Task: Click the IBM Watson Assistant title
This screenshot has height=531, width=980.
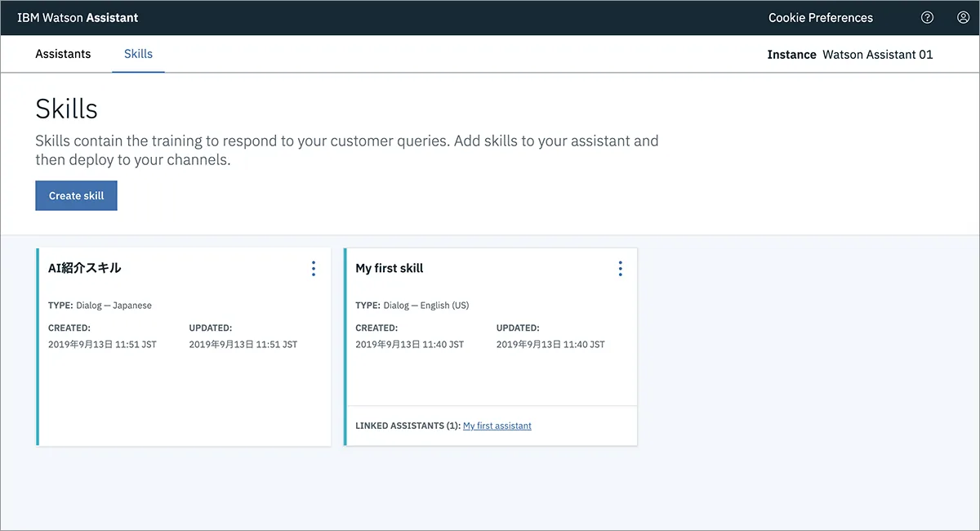Action: coord(78,18)
